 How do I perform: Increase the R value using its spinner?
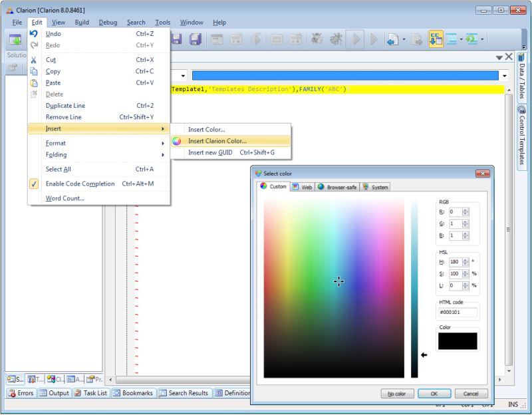tap(465, 210)
